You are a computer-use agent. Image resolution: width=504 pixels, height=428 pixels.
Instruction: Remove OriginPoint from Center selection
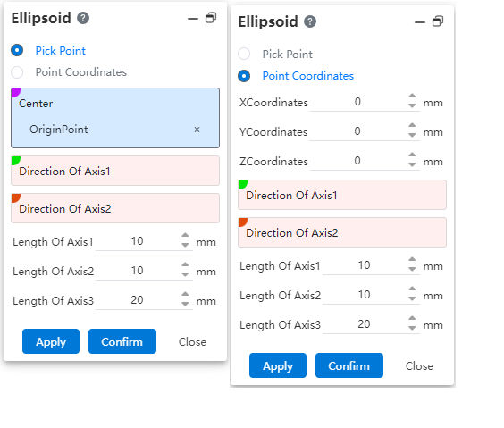coord(197,130)
